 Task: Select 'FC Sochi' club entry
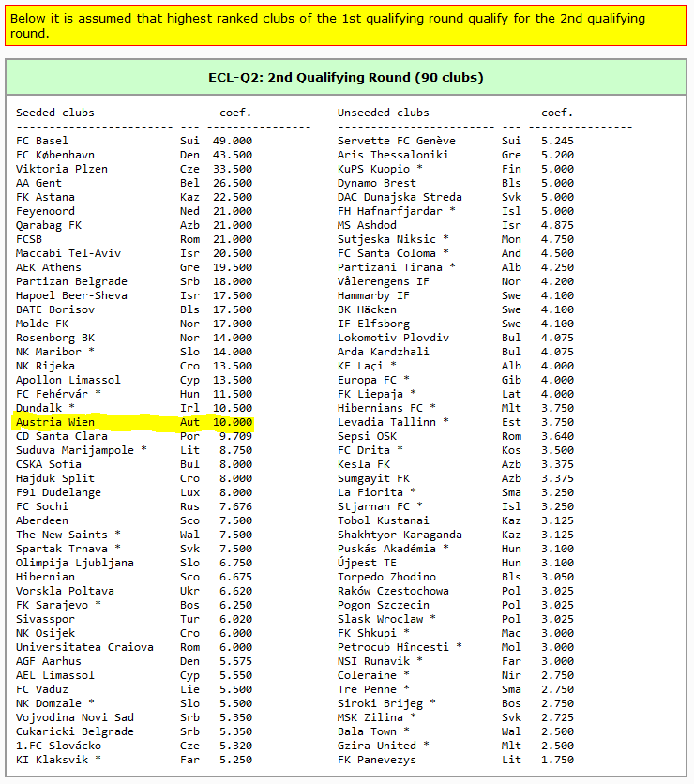42,506
